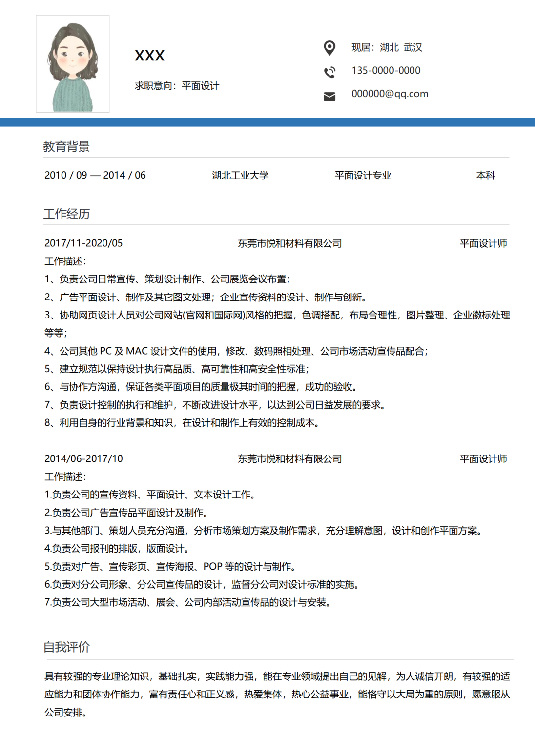Click 工作描述 under the 2014/06-2017/10 job
Viewport: 535px width, 756px height.
pyautogui.click(x=65, y=477)
